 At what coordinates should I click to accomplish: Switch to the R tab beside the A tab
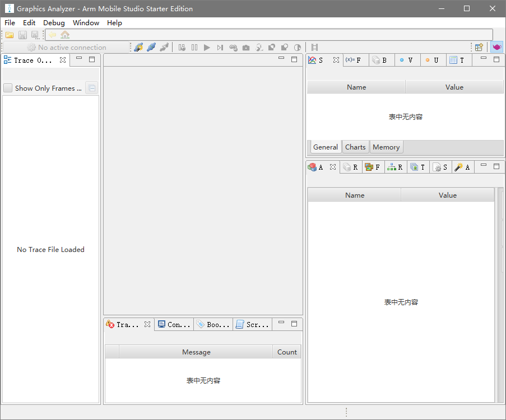coord(351,167)
